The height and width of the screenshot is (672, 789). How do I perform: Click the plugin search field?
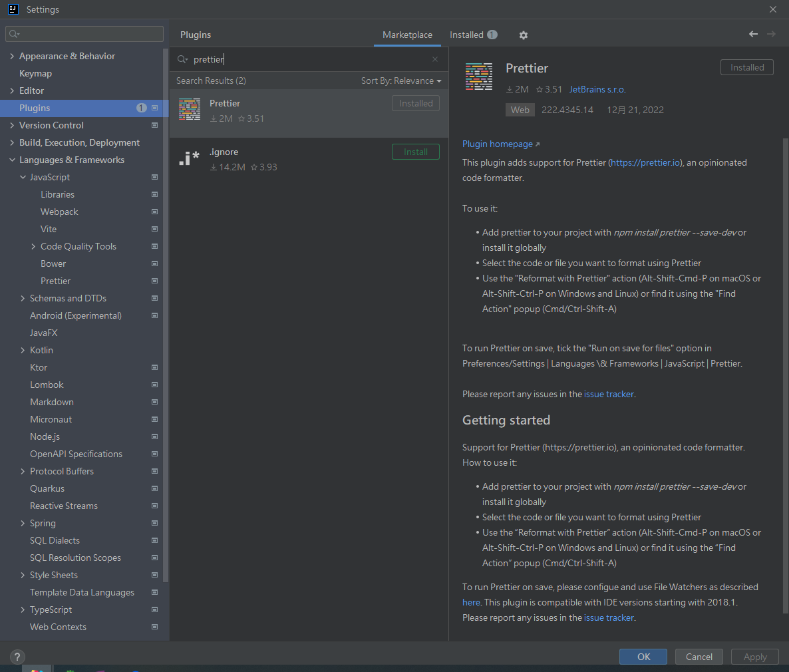[309, 59]
